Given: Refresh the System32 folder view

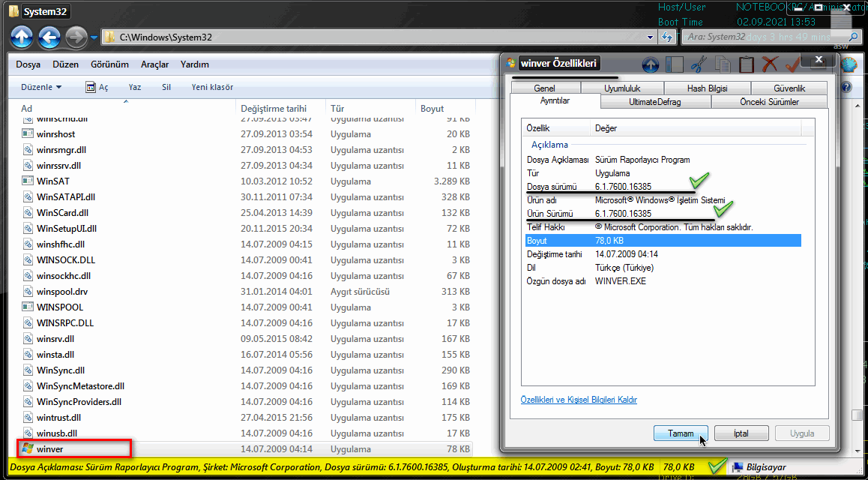Looking at the screenshot, I should pos(666,37).
